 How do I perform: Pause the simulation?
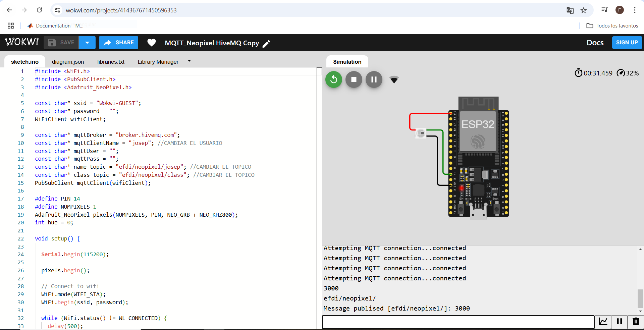click(x=374, y=79)
